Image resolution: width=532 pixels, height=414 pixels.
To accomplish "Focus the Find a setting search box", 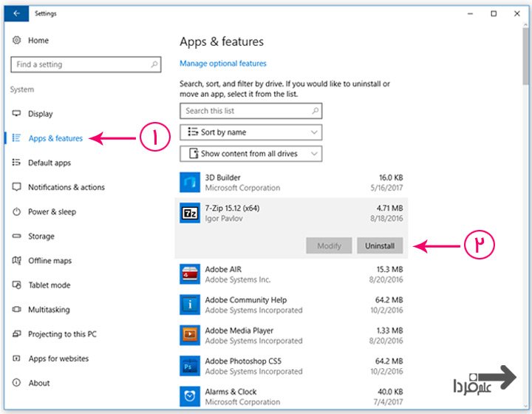I will click(80, 64).
